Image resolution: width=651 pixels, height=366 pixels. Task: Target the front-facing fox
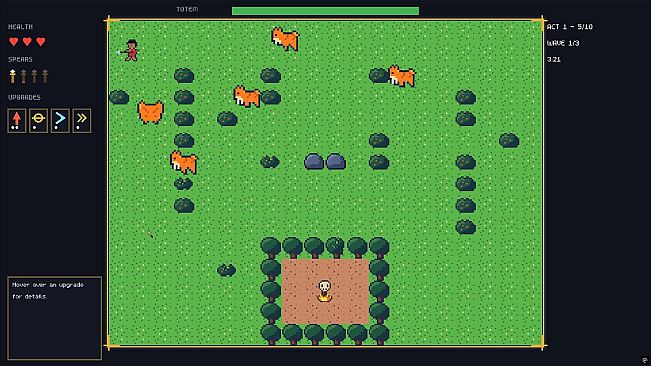coord(150,112)
